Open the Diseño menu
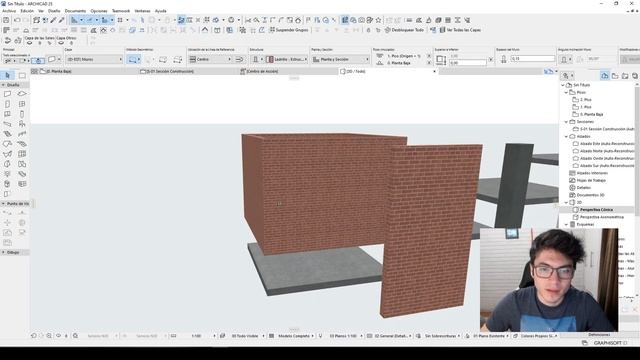 point(54,11)
